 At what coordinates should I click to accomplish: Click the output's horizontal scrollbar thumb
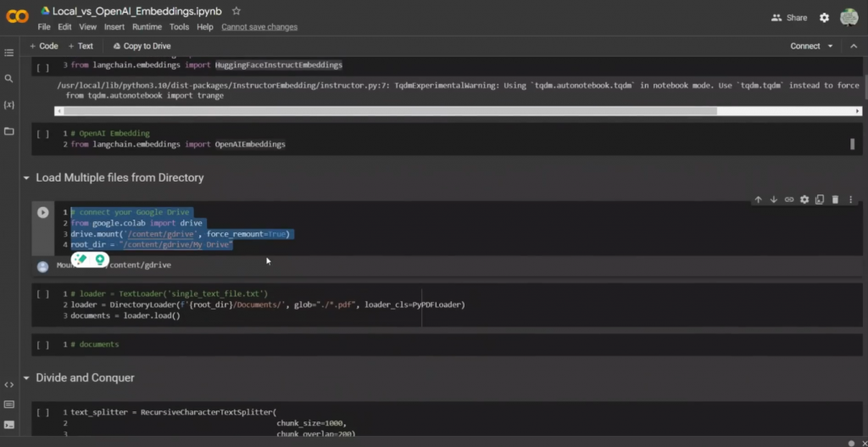coord(390,111)
